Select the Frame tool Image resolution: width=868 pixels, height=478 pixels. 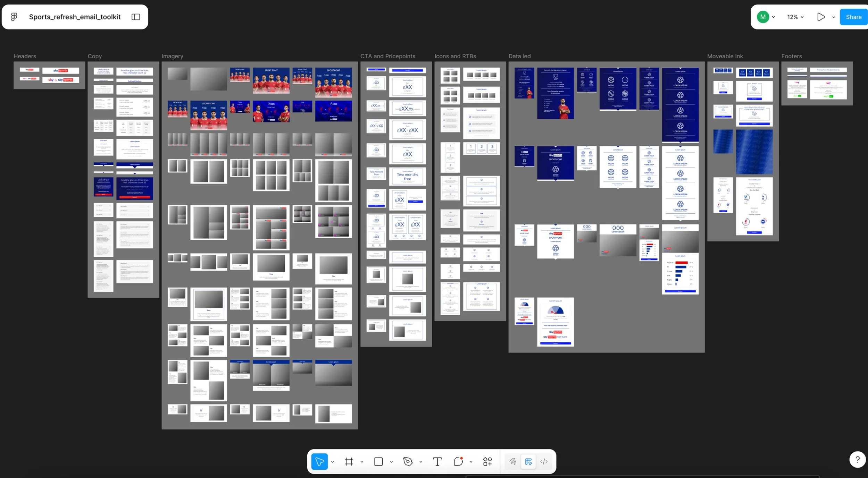tap(349, 462)
